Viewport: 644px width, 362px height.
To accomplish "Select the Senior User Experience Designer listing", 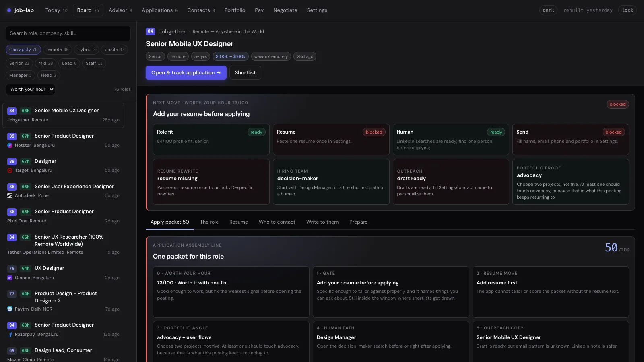I will pos(63,191).
